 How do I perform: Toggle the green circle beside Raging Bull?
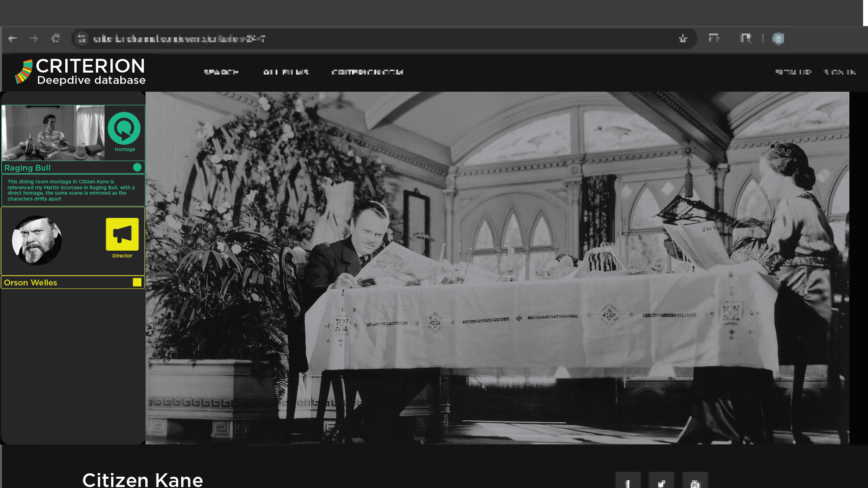(x=137, y=167)
